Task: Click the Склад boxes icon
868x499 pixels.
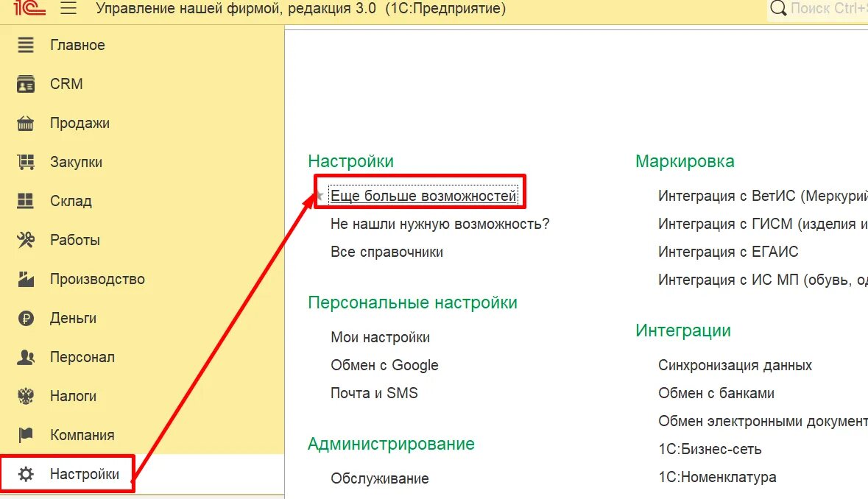Action: click(x=26, y=201)
